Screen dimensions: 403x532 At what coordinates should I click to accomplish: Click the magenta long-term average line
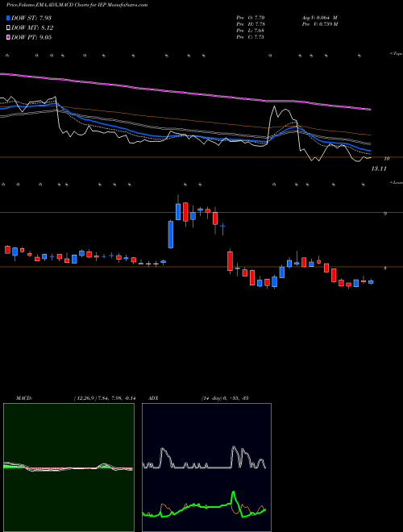point(186,93)
